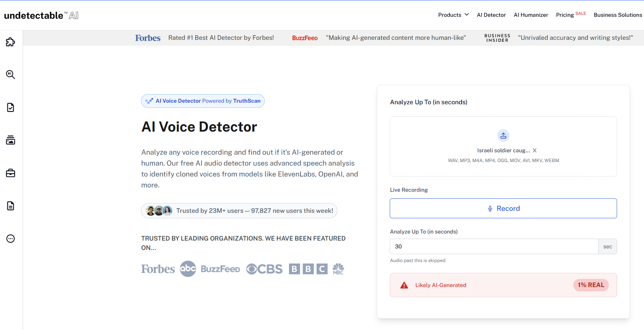Open the AI detector magnifier sidebar icon
The width and height of the screenshot is (644, 330).
(11, 75)
